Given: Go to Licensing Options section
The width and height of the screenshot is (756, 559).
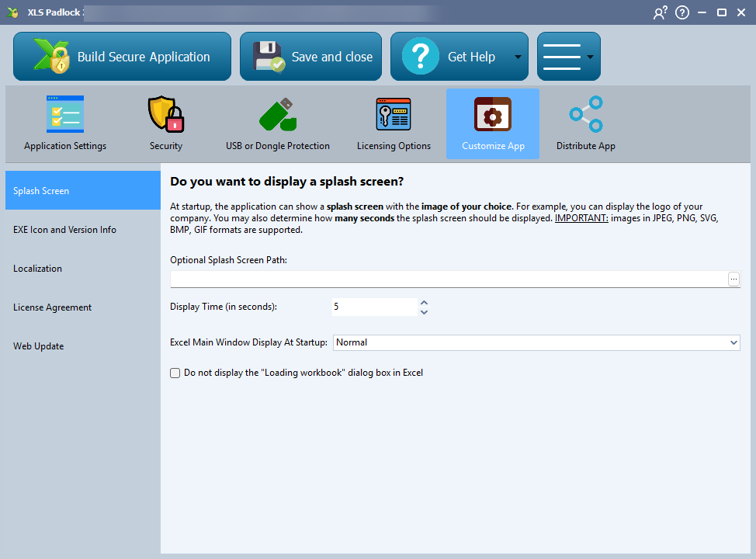Looking at the screenshot, I should click(394, 124).
